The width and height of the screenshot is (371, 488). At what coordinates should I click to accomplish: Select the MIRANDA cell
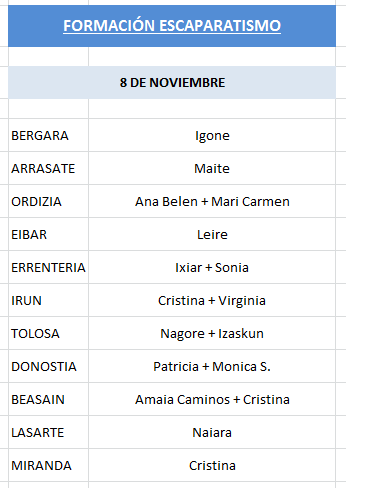pos(48,465)
